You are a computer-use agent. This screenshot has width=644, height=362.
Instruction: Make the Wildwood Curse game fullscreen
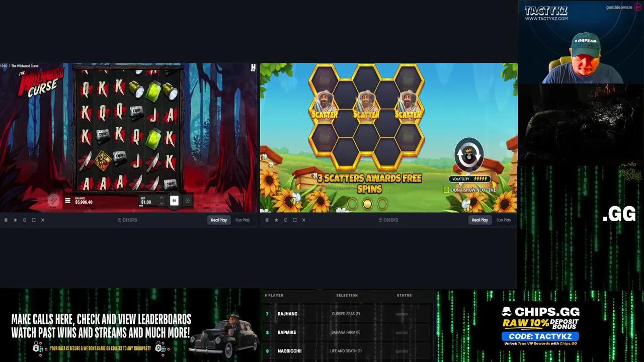(x=34, y=220)
